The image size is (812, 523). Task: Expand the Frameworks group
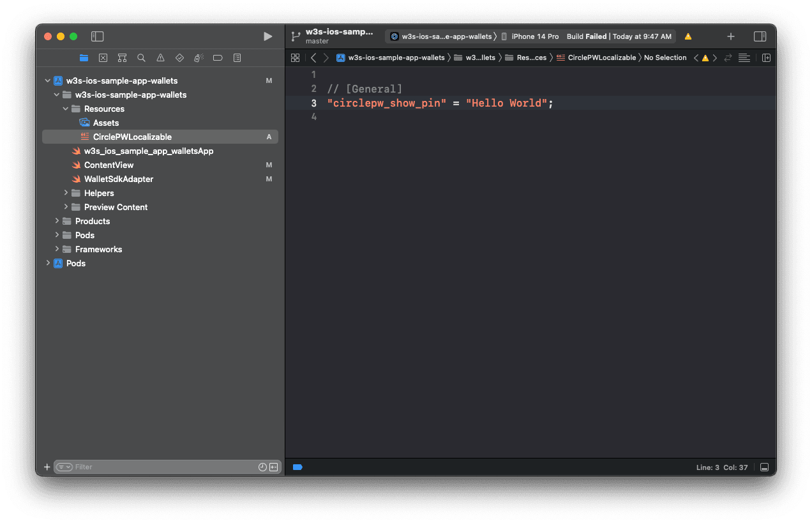57,249
